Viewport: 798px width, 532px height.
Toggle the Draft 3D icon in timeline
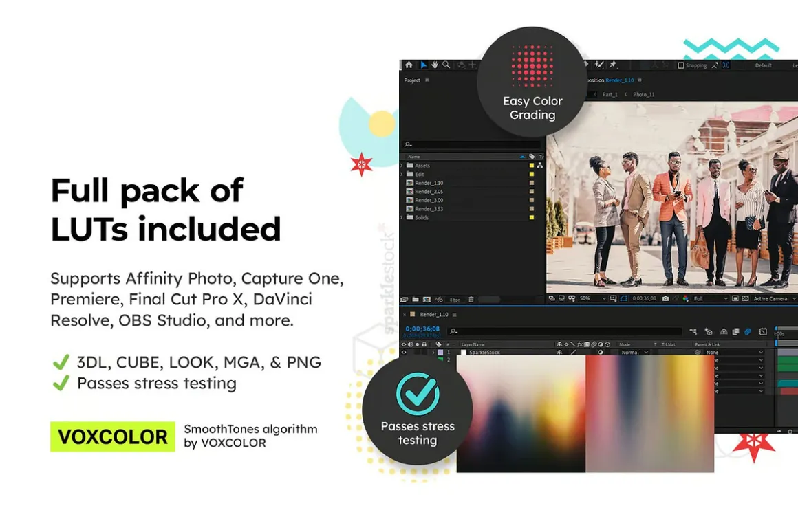tap(709, 331)
